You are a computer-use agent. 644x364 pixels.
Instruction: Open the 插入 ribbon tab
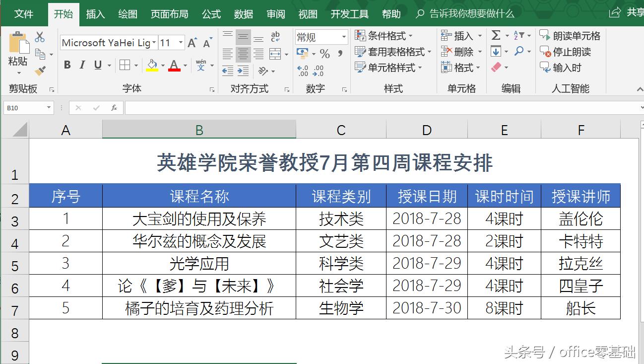(x=95, y=14)
